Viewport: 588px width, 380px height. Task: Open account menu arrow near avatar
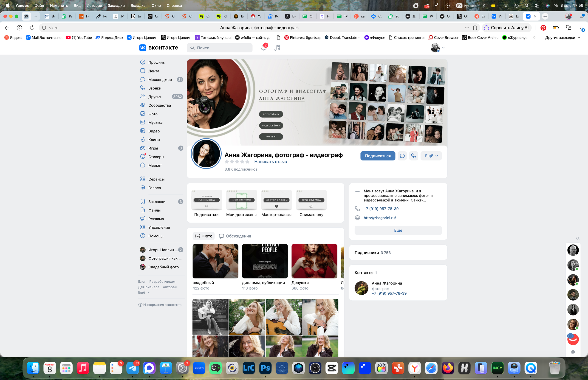(443, 48)
